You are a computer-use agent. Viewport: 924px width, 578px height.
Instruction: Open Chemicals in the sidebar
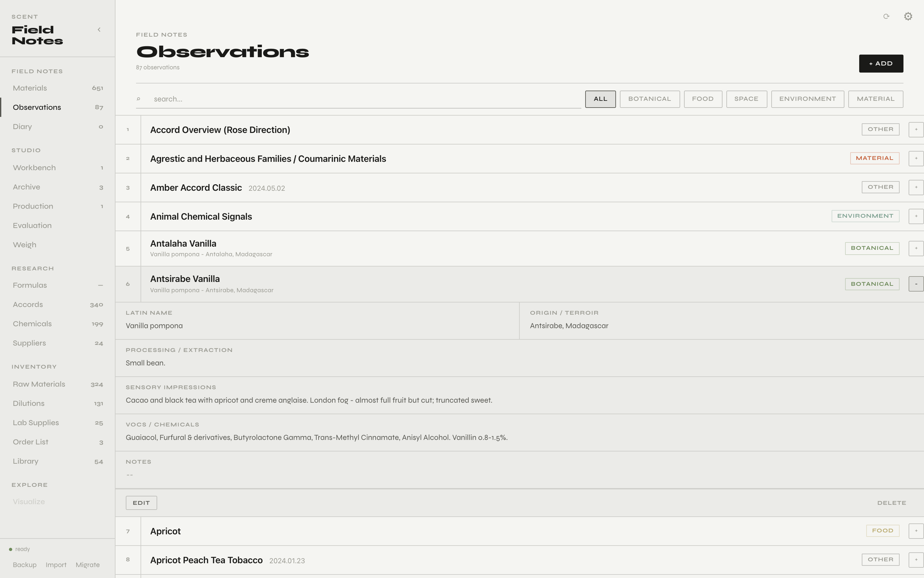58,324
